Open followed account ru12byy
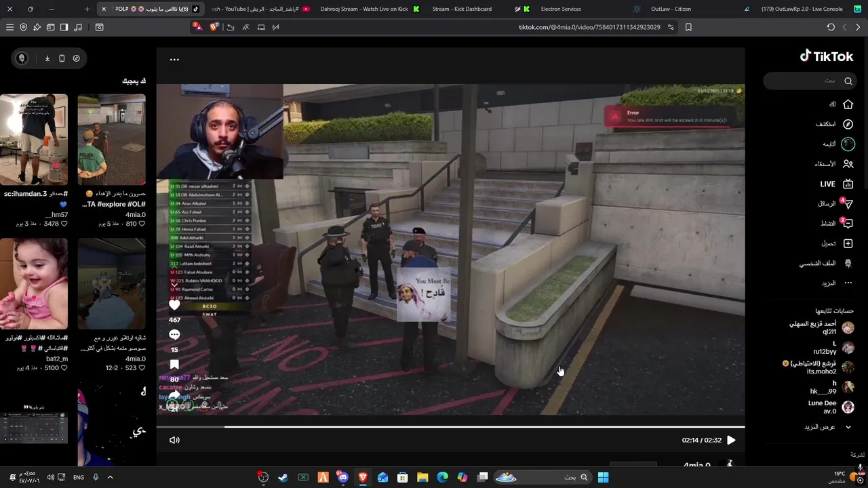This screenshot has height=488, width=868. (833, 348)
